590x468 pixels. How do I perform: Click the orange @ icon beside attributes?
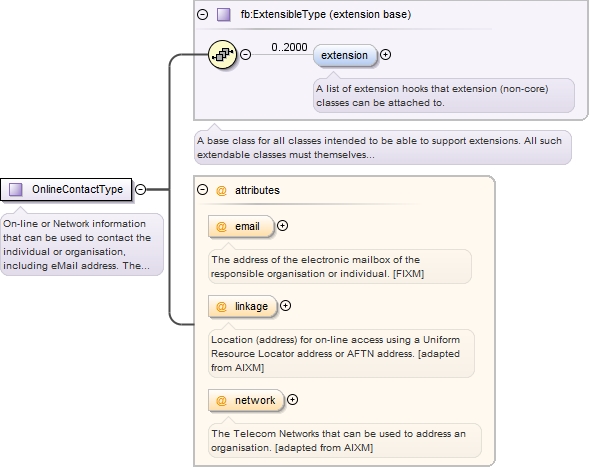point(221,190)
